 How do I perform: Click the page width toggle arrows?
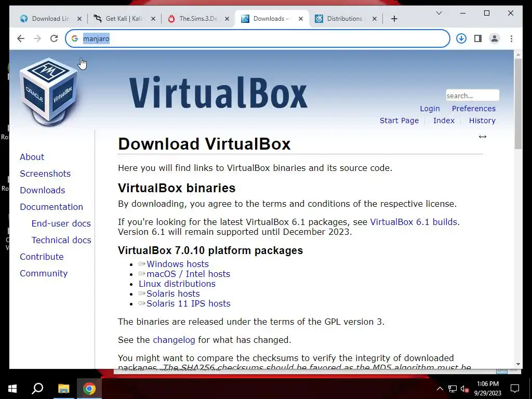(483, 137)
